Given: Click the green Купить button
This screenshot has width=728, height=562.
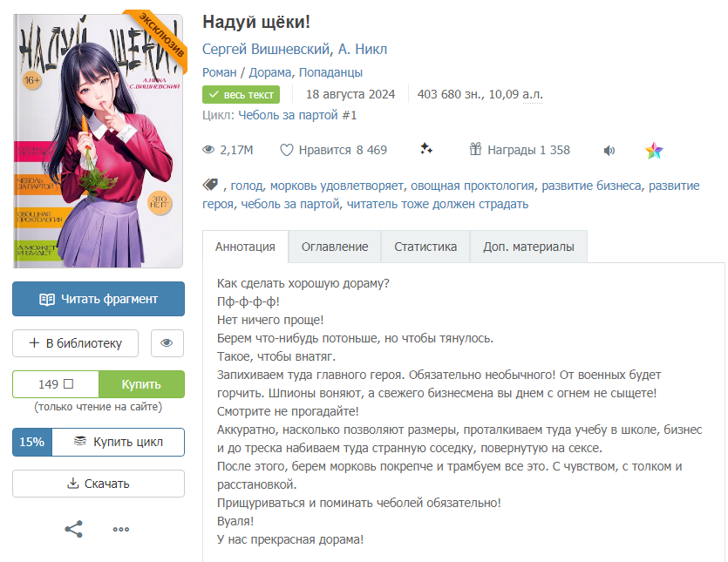Looking at the screenshot, I should (x=141, y=384).
